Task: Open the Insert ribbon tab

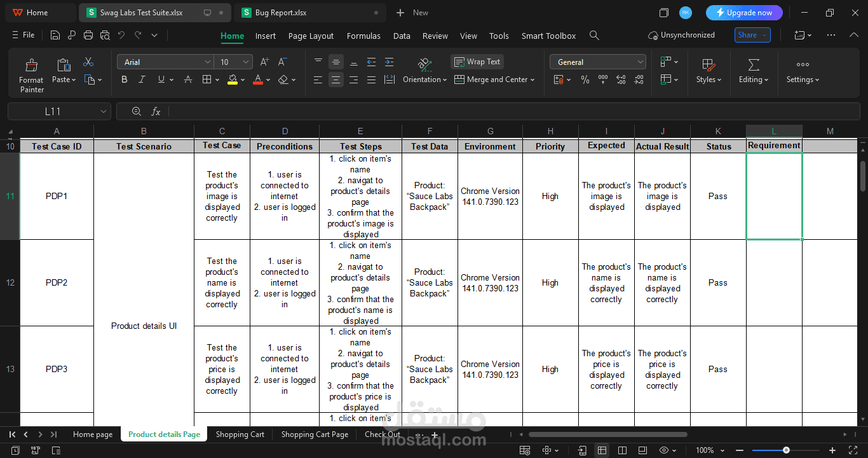Action: (266, 36)
